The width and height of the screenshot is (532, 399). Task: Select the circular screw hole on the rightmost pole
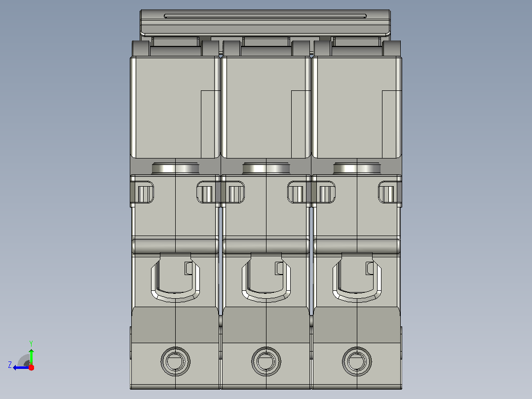pos(357,361)
